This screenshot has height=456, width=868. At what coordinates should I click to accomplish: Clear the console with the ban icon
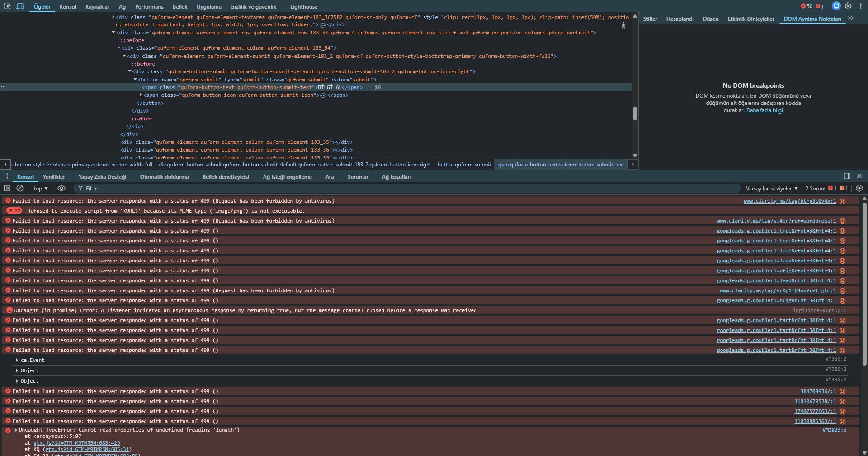pyautogui.click(x=20, y=188)
